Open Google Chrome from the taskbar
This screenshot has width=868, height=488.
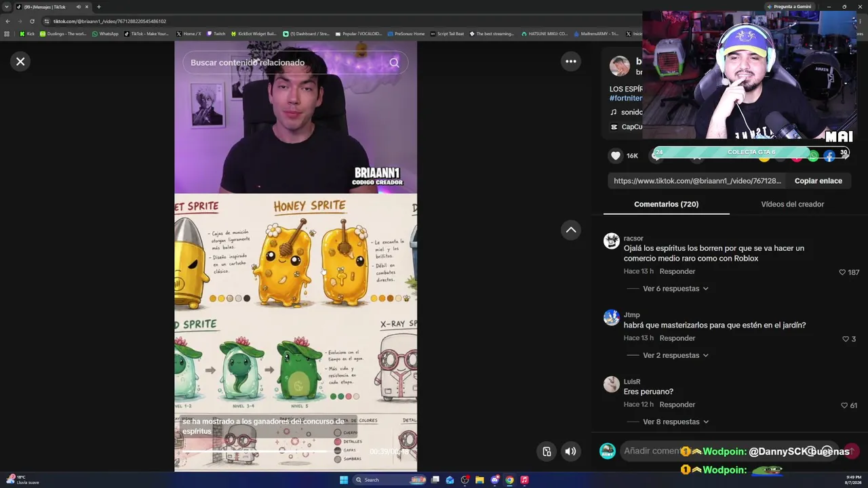click(509, 480)
